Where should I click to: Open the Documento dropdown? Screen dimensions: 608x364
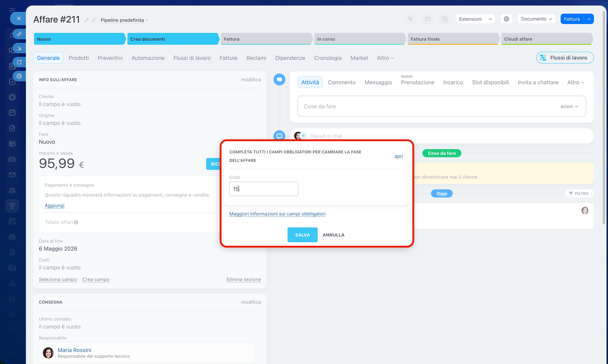pyautogui.click(x=536, y=19)
